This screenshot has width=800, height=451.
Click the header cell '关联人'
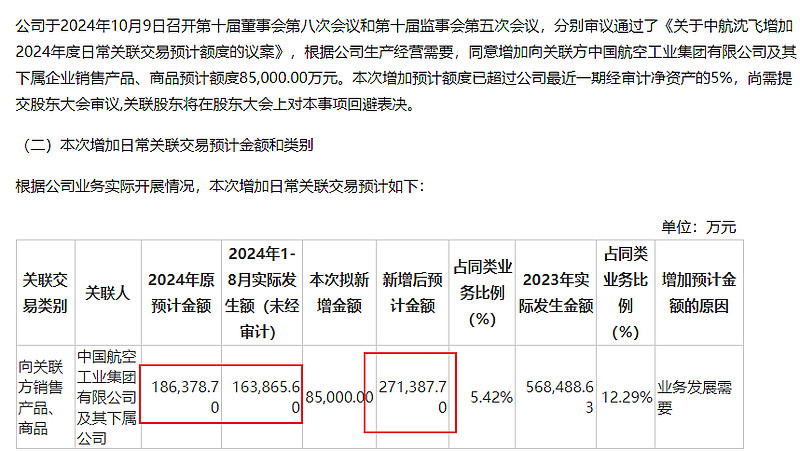(x=108, y=293)
